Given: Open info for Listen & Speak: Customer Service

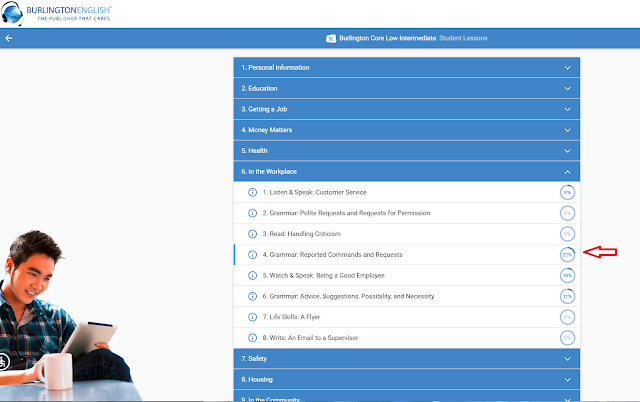Looking at the screenshot, I should pos(253,192).
